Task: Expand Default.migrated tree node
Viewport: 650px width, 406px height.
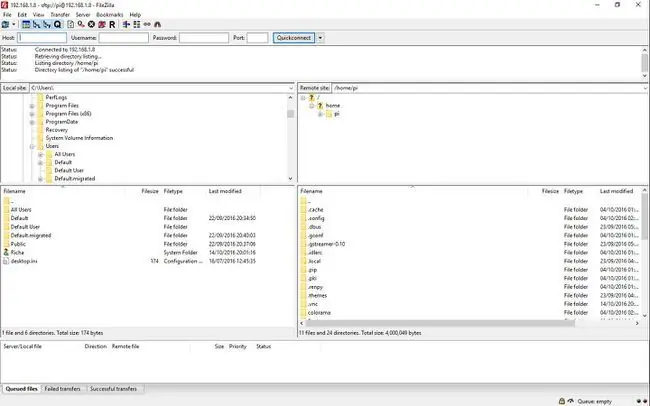Action: [x=41, y=179]
